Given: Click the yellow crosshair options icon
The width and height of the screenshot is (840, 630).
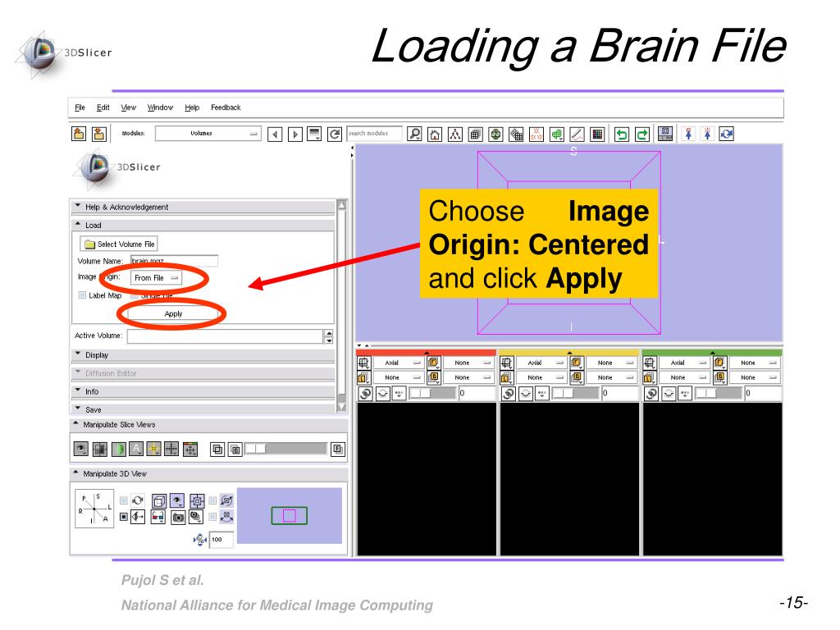Looking at the screenshot, I should 153,449.
